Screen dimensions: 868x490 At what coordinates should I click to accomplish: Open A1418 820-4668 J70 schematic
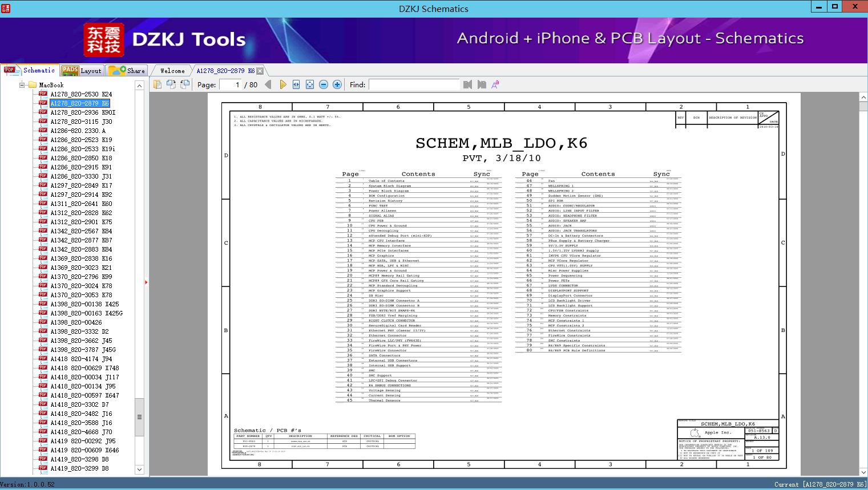[x=81, y=432]
